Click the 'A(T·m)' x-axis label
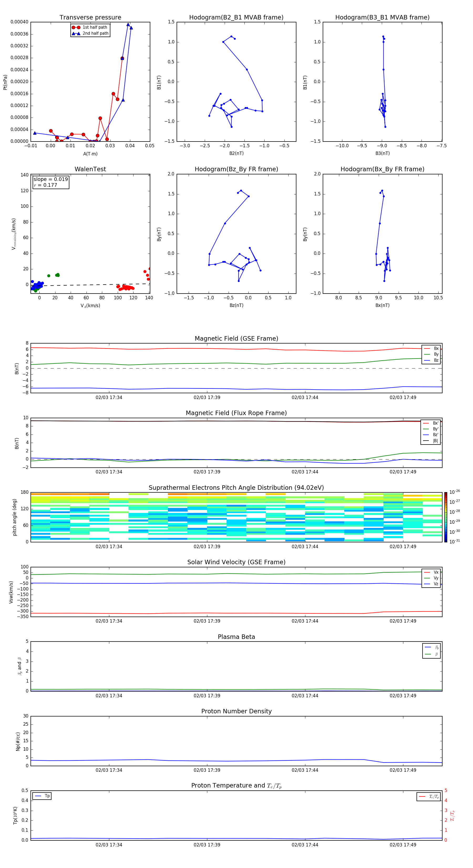The height and width of the screenshot is (868, 473). (90, 154)
